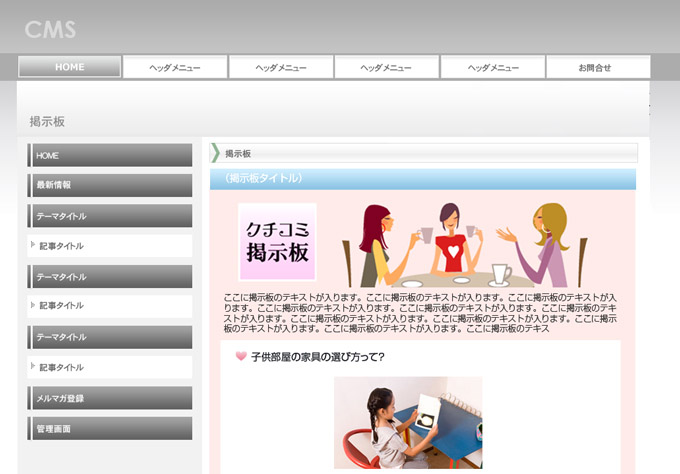Expand the second テーマタイトル sidebar section
This screenshot has height=474, width=680.
point(110,277)
